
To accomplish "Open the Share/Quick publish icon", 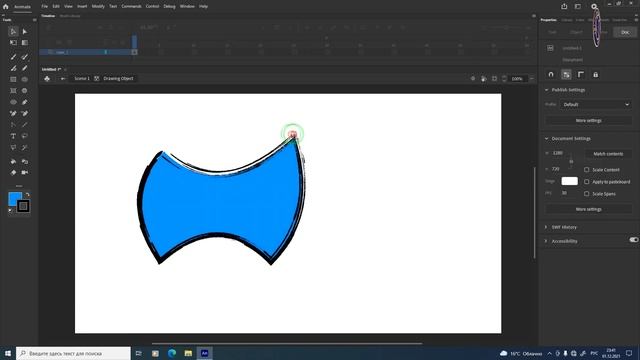I will (x=564, y=6).
